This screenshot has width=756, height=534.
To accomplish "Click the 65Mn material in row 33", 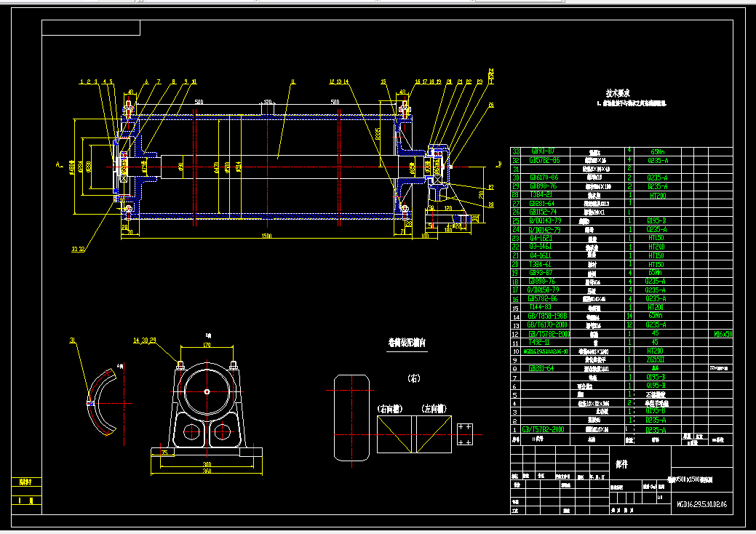I will [x=657, y=151].
